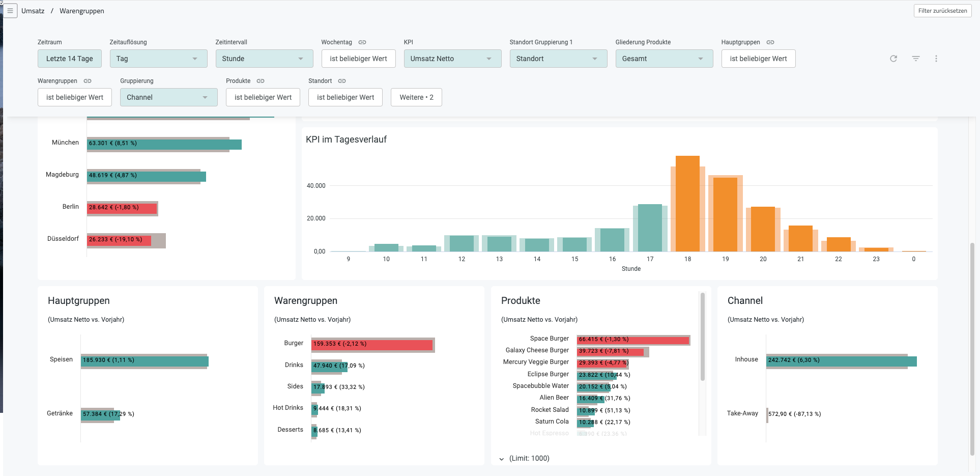Toggle the filter bar icon
Screen dimensions: 980x476
pos(916,59)
